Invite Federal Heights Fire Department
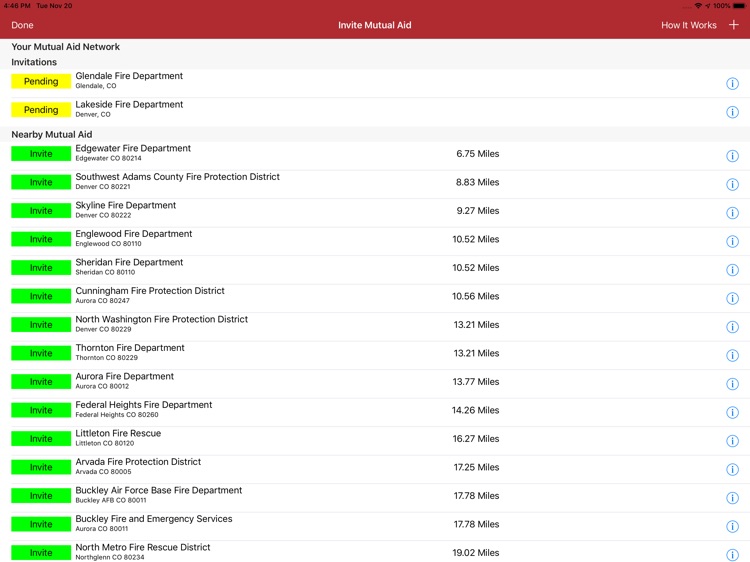This screenshot has height=562, width=750. coord(41,410)
